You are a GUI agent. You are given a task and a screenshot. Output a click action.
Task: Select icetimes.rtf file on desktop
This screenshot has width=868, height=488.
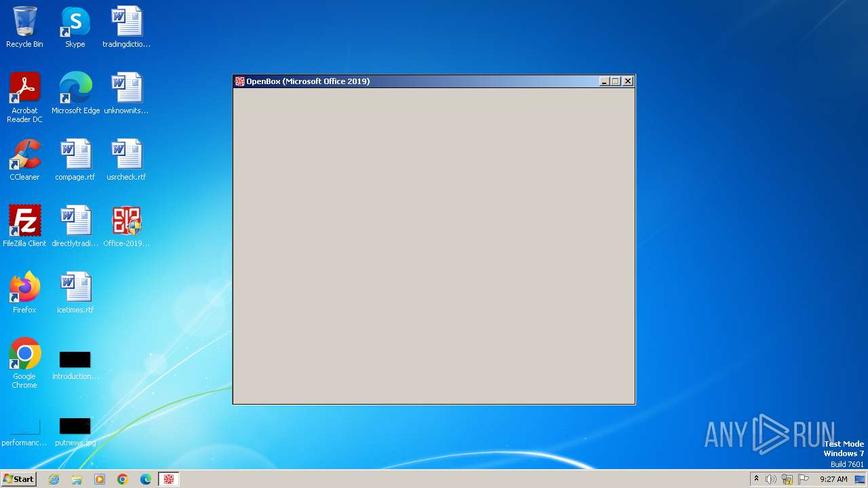click(75, 293)
